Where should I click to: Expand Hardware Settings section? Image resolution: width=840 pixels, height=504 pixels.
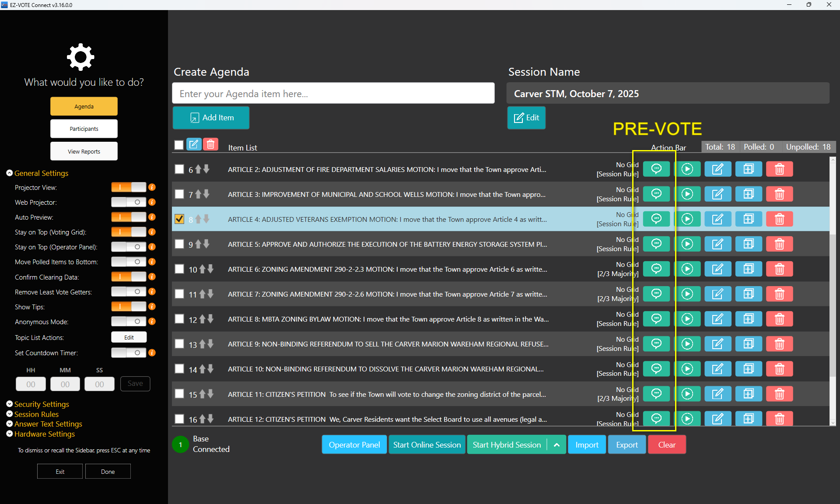click(44, 434)
